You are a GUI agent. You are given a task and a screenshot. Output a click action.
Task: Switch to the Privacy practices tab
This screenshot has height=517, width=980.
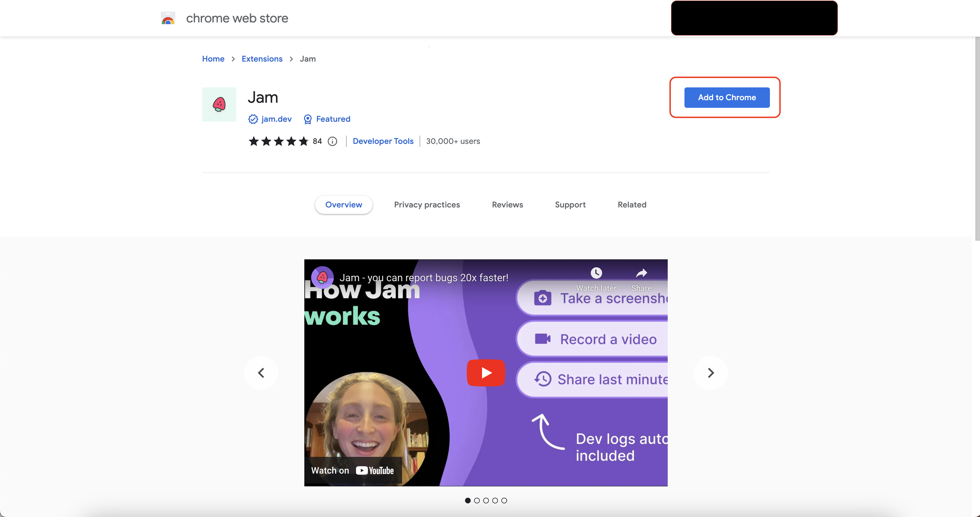click(427, 205)
